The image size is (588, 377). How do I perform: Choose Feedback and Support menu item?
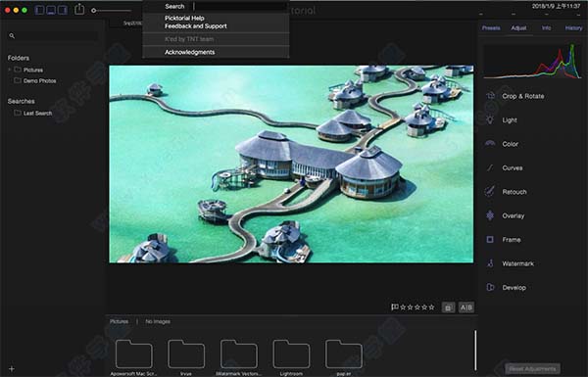pos(196,26)
